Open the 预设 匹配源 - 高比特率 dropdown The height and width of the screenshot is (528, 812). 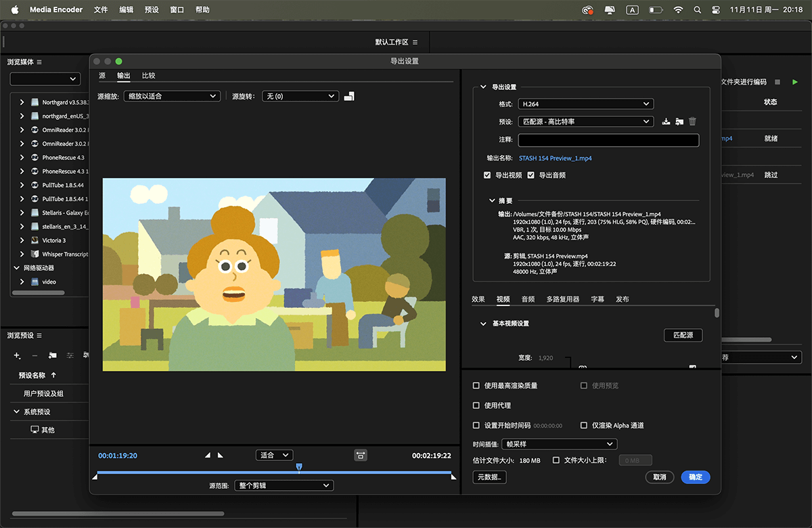coord(586,122)
